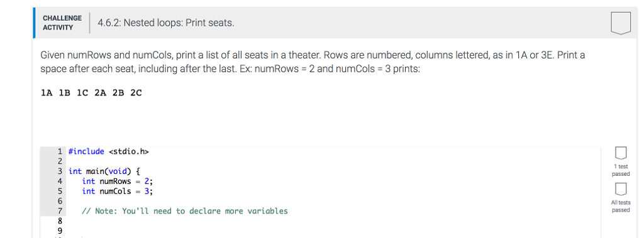Click the '4.6.2: Nested loops: Print seats.' title

click(166, 23)
